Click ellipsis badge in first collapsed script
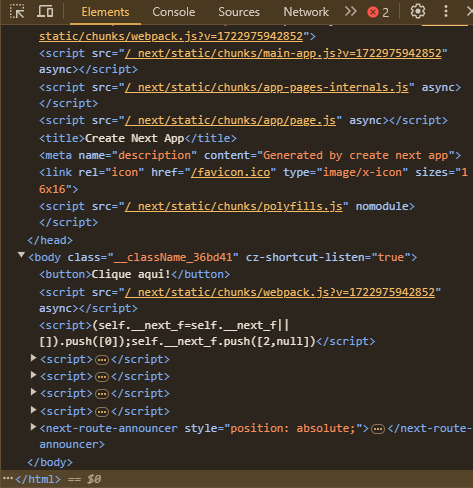This screenshot has height=488, width=473. pos(102,360)
